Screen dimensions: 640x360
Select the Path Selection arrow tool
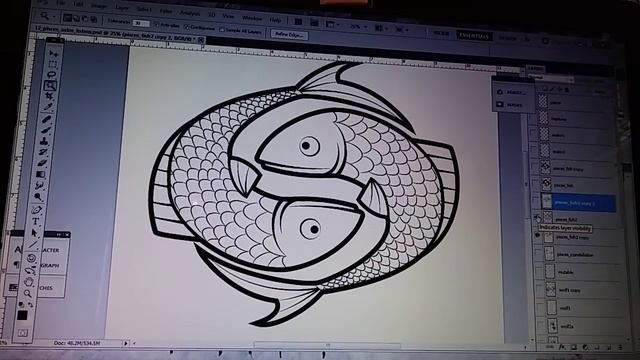click(x=34, y=233)
